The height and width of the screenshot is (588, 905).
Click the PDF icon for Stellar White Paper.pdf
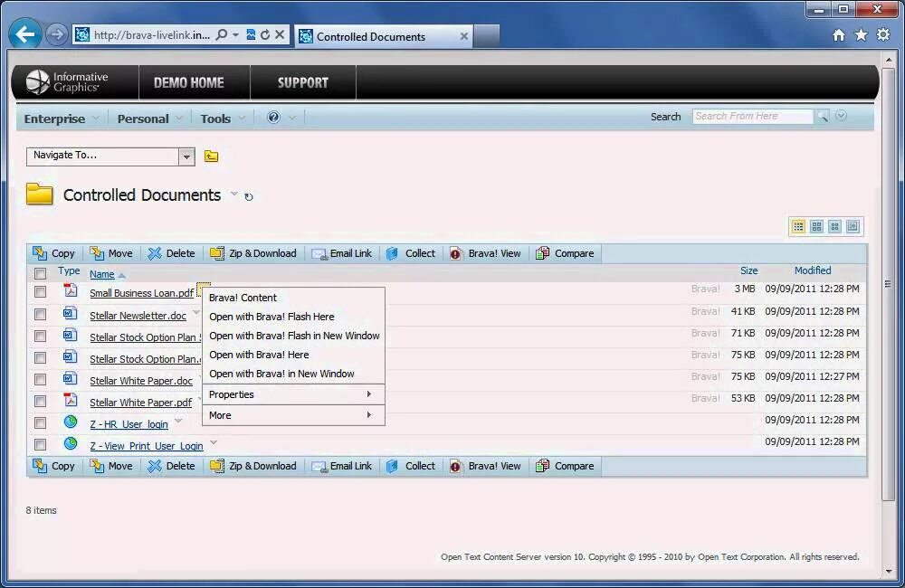(71, 400)
